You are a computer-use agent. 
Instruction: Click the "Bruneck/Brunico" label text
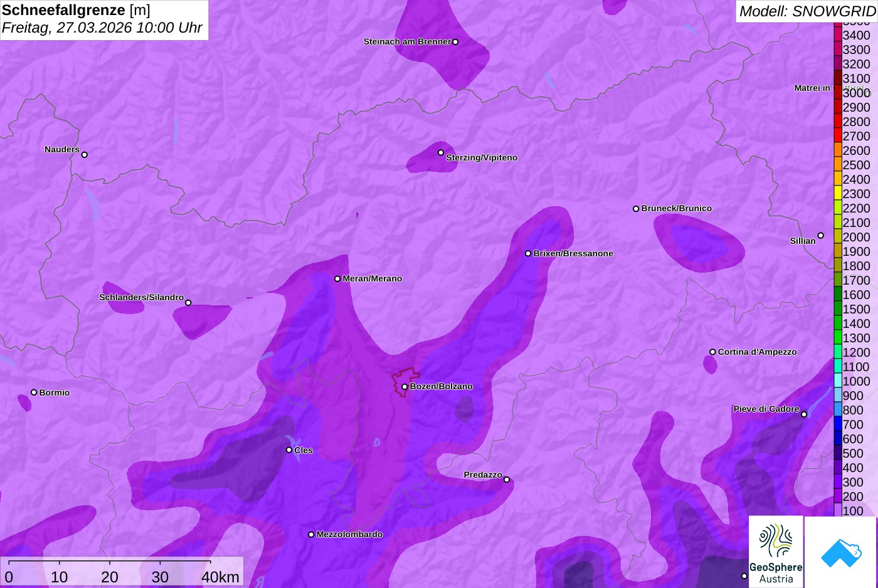[x=677, y=209]
